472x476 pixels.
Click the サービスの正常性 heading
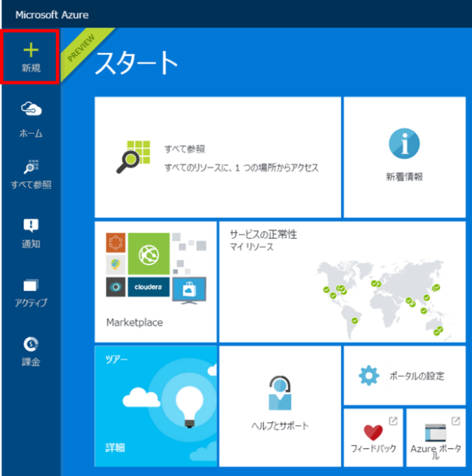[x=263, y=234]
